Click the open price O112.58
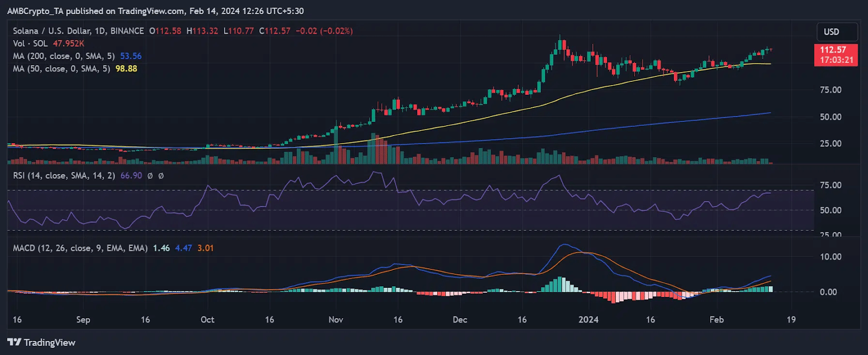868x355 pixels. coord(165,31)
